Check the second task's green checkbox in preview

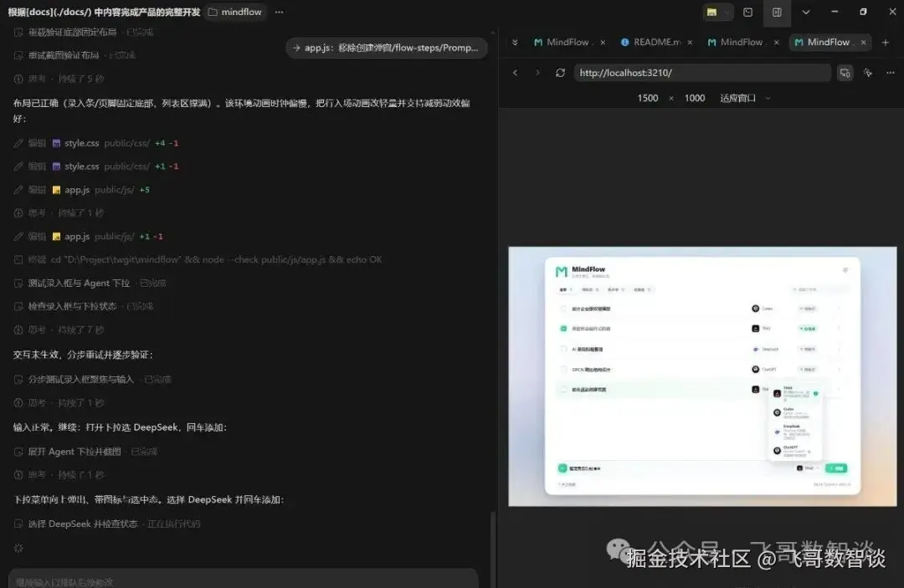coord(563,328)
